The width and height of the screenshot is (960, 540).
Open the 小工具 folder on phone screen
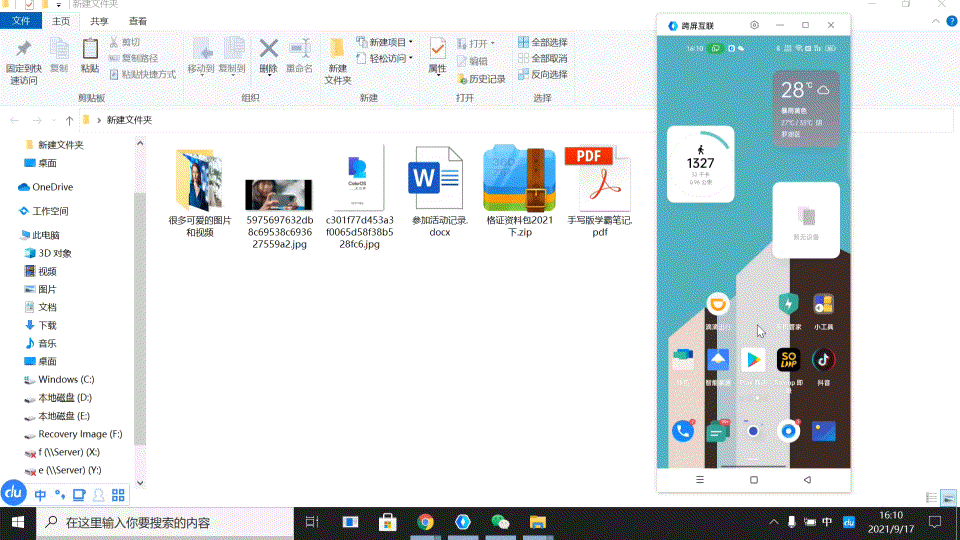point(823,304)
